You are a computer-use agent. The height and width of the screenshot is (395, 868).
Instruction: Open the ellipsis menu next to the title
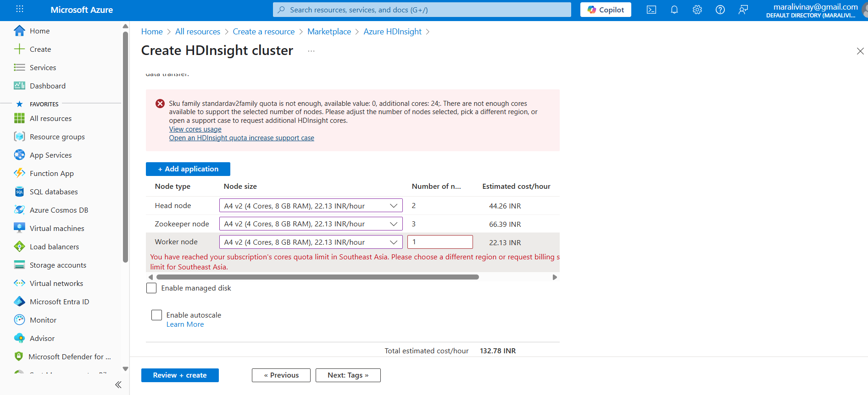(x=312, y=51)
